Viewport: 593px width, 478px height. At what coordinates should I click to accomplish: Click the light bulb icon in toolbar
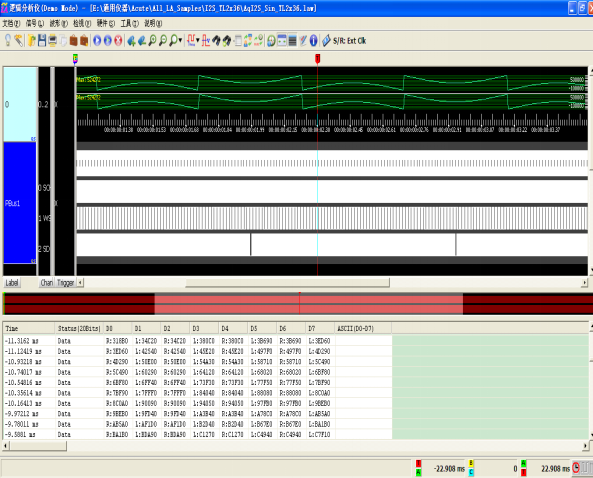point(8,40)
